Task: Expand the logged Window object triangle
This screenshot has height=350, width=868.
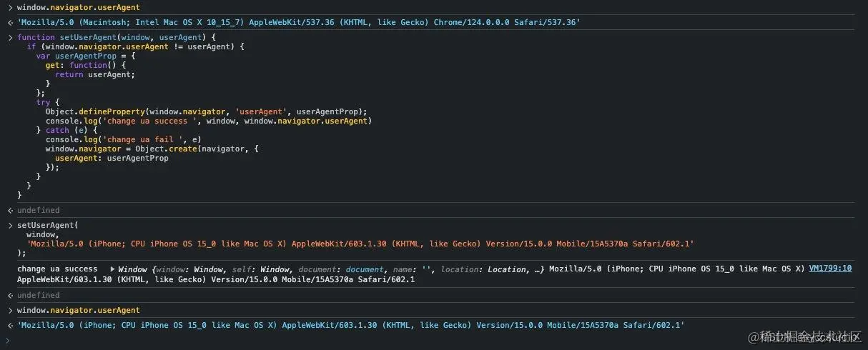Action: click(112, 269)
